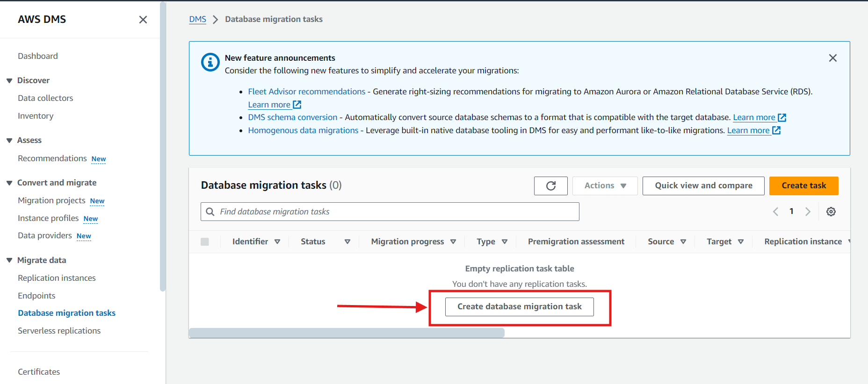Click Replication instance column header
Image resolution: width=868 pixels, height=384 pixels.
[803, 242]
